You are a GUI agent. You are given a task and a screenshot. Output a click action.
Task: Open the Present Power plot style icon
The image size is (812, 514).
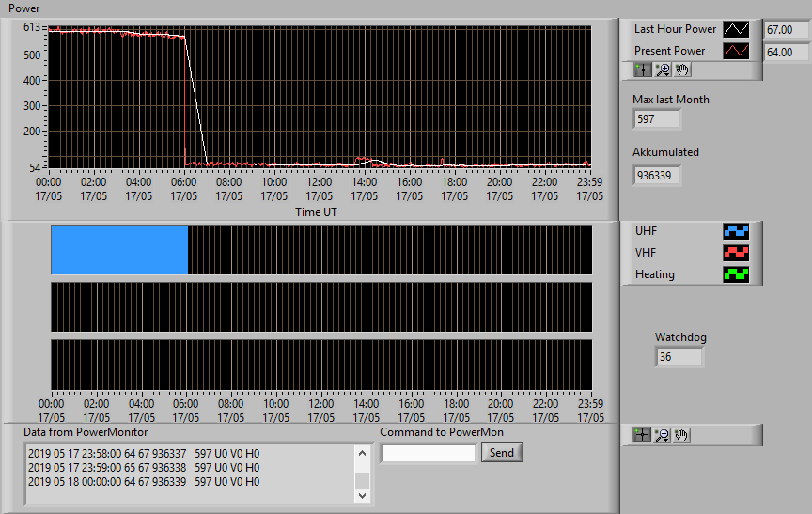pyautogui.click(x=736, y=51)
